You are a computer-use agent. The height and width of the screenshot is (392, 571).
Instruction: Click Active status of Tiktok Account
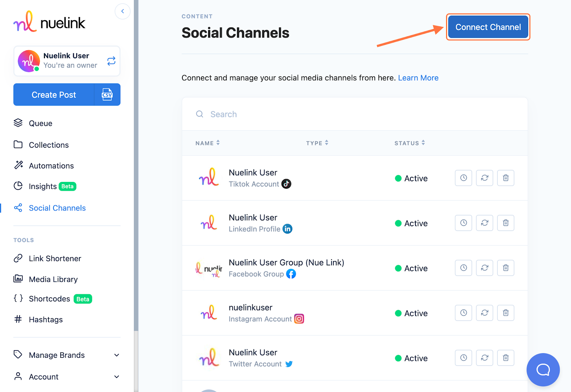coord(411,178)
